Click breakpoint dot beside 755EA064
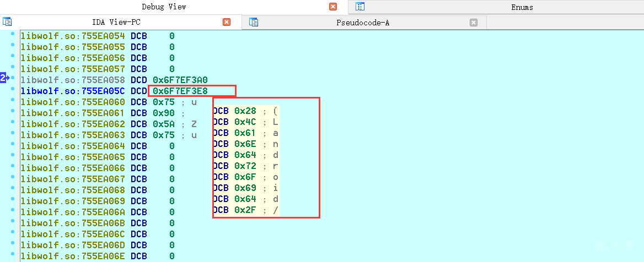Screen dimensions: 644x262 click(x=13, y=144)
